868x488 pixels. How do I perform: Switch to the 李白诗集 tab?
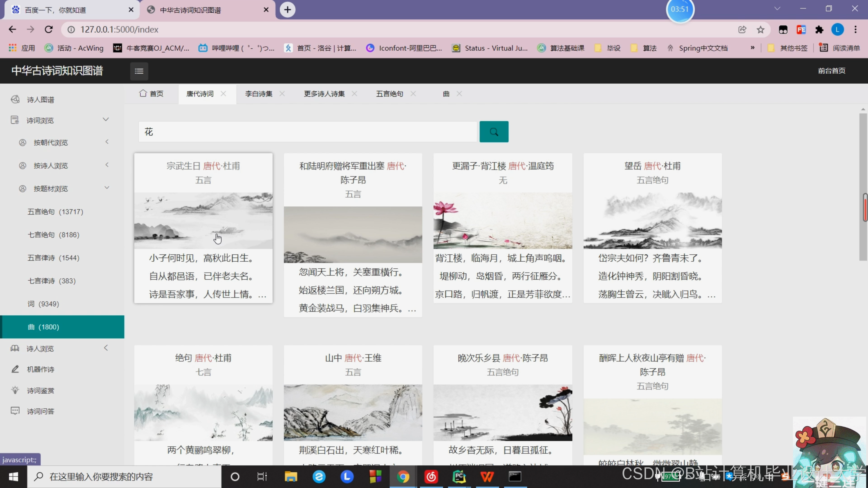[258, 94]
